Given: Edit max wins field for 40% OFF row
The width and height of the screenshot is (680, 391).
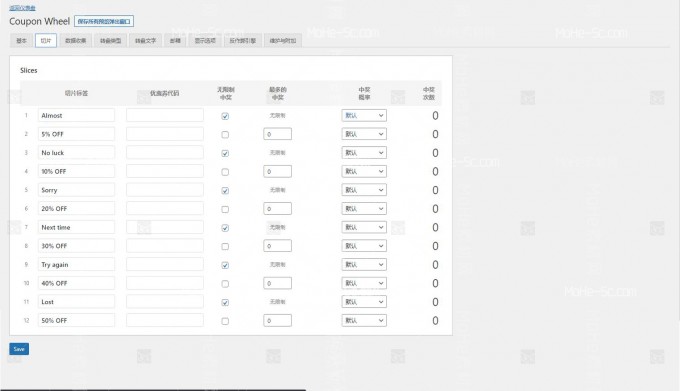Looking at the screenshot, I should (x=278, y=283).
